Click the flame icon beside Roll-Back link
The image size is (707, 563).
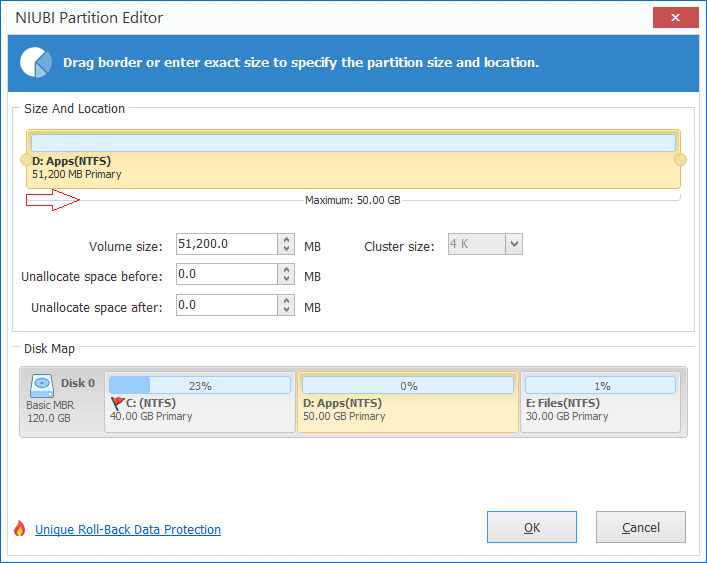[x=19, y=528]
